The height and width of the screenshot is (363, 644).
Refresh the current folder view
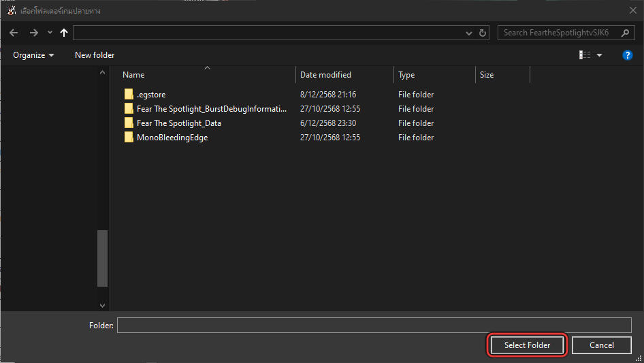pos(483,33)
